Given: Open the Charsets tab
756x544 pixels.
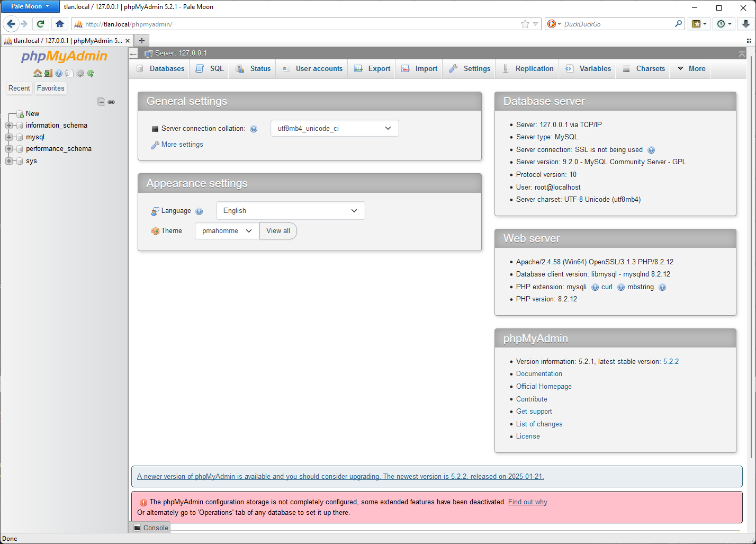Looking at the screenshot, I should coord(644,69).
